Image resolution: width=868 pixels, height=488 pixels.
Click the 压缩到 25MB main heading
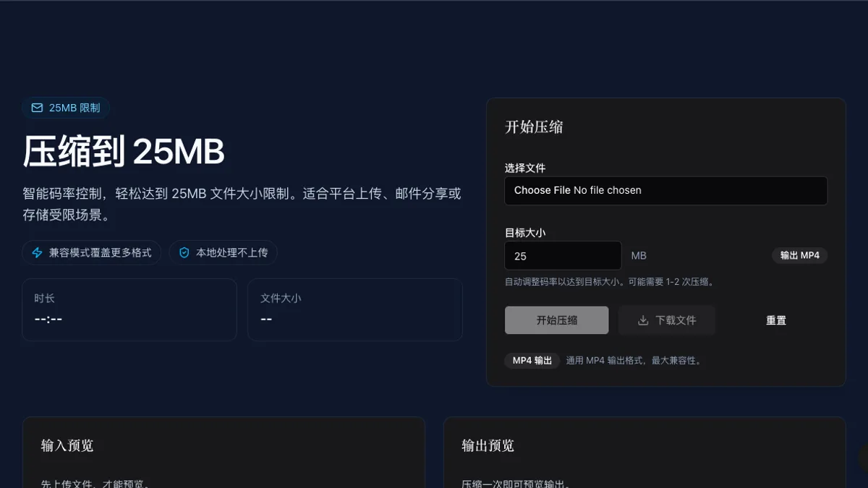tap(124, 152)
